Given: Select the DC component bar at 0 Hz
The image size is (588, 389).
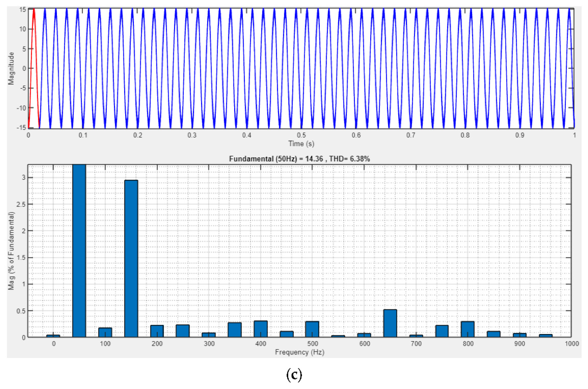Looking at the screenshot, I should point(53,336).
